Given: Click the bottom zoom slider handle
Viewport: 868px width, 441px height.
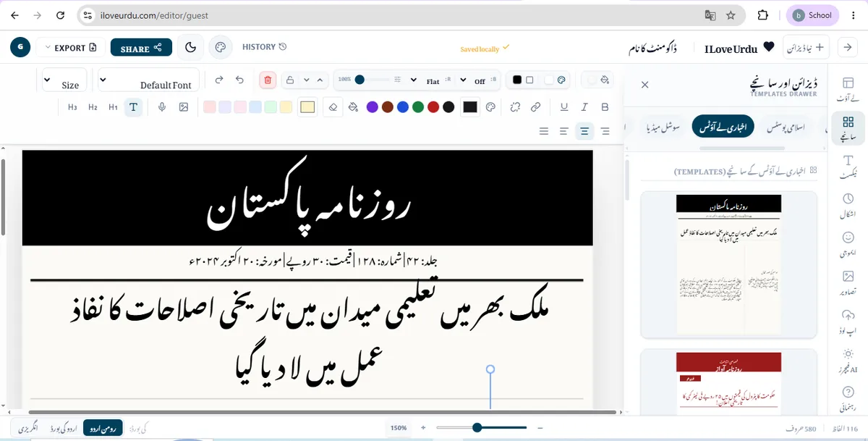Looking at the screenshot, I should (477, 428).
